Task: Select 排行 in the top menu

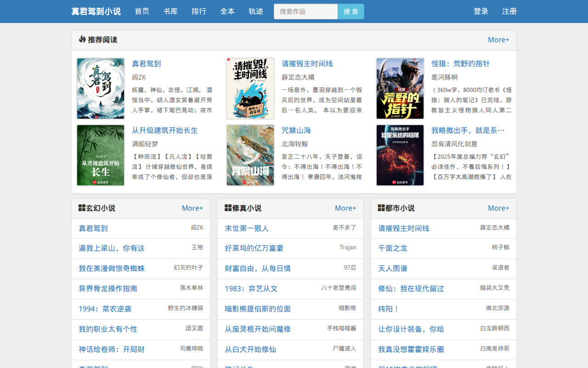Action: pos(199,11)
